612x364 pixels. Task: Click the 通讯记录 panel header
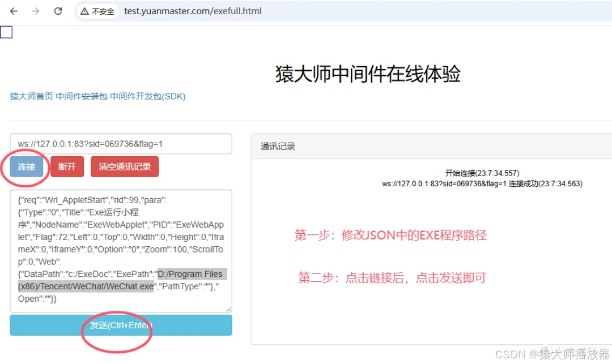(x=431, y=147)
